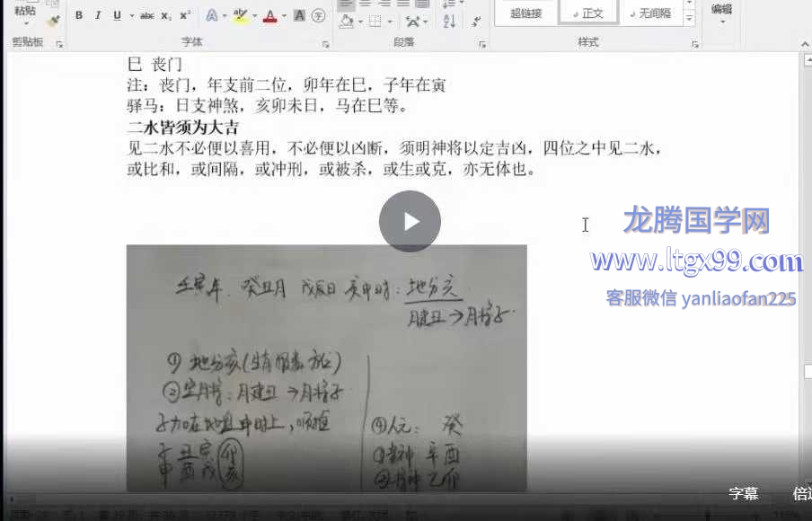
Task: Click the borders grid icon
Action: pos(375,22)
